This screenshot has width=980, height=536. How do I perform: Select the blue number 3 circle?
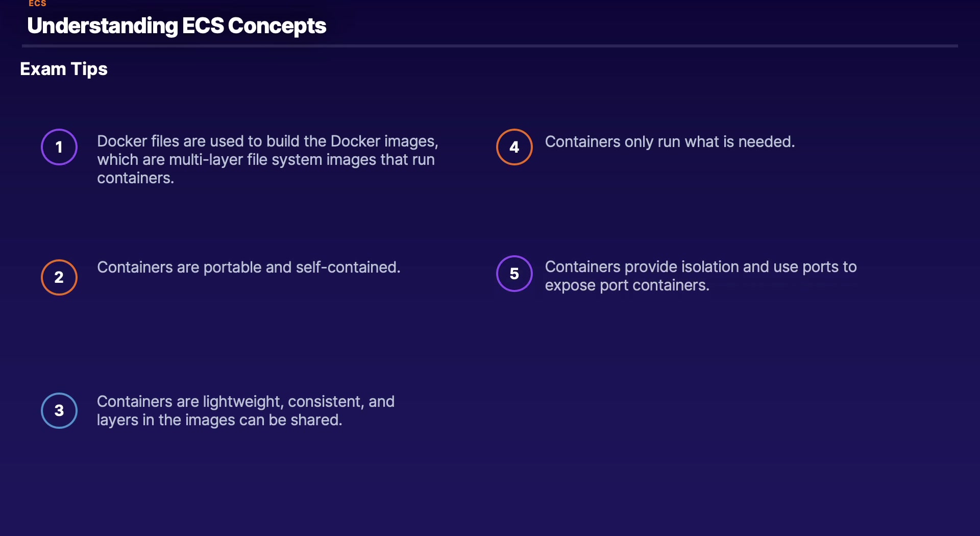(59, 410)
